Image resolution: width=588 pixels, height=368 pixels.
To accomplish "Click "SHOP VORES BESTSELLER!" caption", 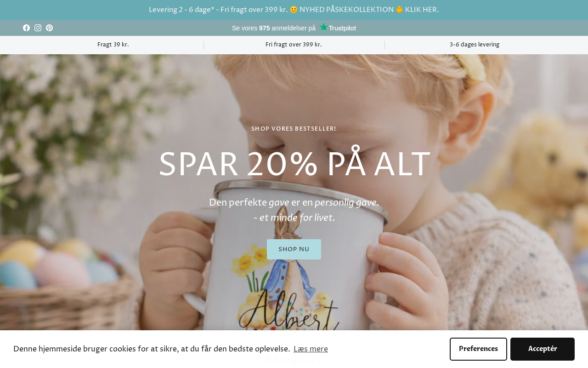I will click(294, 129).
